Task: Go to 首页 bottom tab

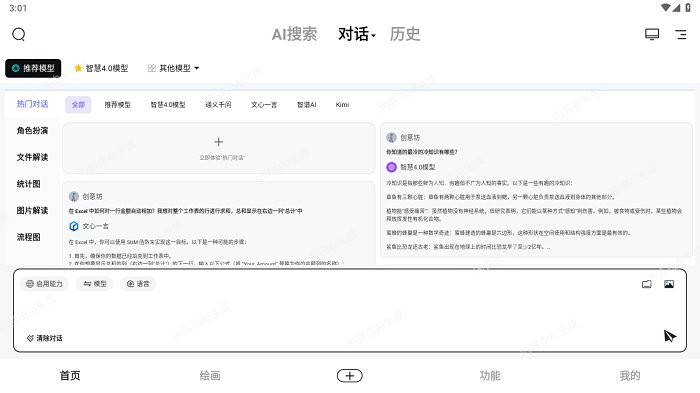Action: [70, 376]
